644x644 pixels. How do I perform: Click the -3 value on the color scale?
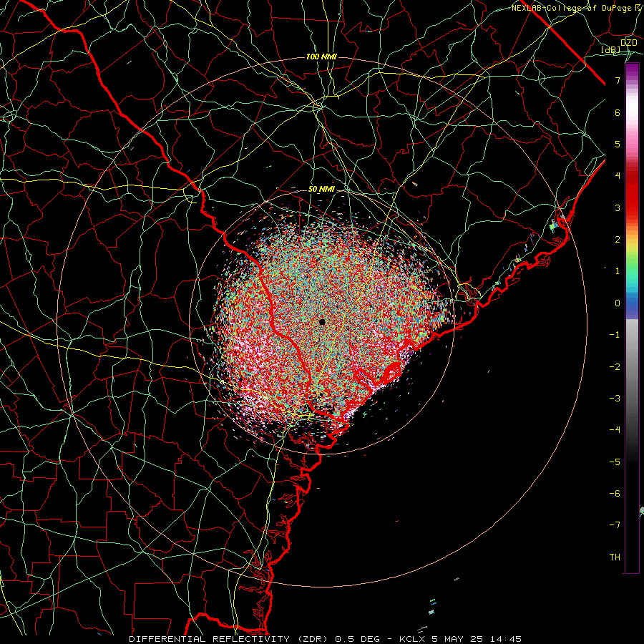point(615,399)
